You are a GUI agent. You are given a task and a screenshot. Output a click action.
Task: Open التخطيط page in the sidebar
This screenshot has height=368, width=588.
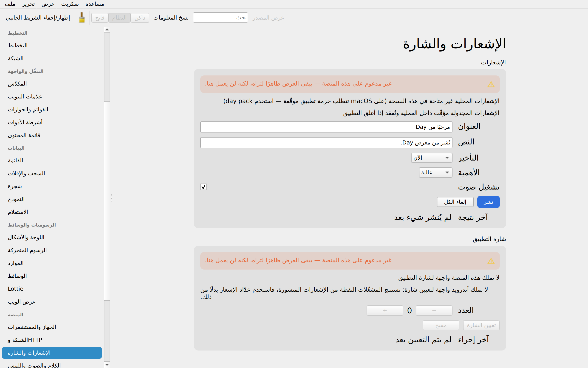[52, 46]
